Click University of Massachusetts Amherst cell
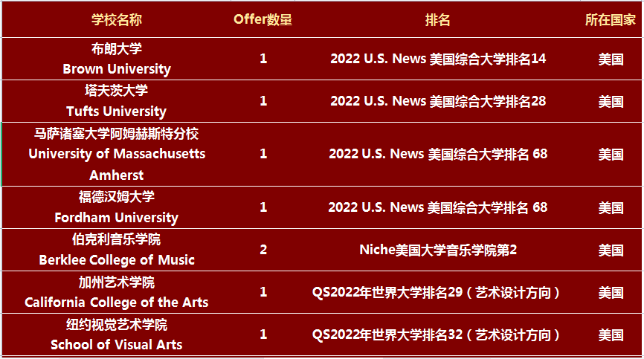 click(117, 154)
